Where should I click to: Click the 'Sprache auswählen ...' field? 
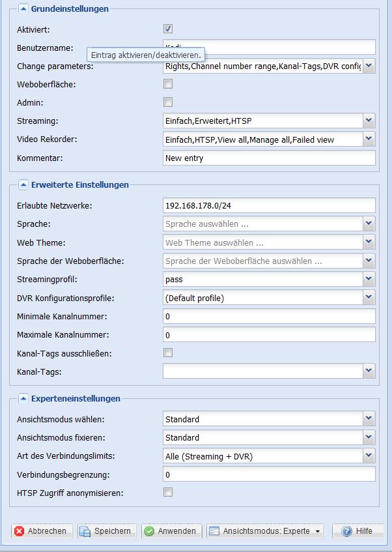pos(263,224)
